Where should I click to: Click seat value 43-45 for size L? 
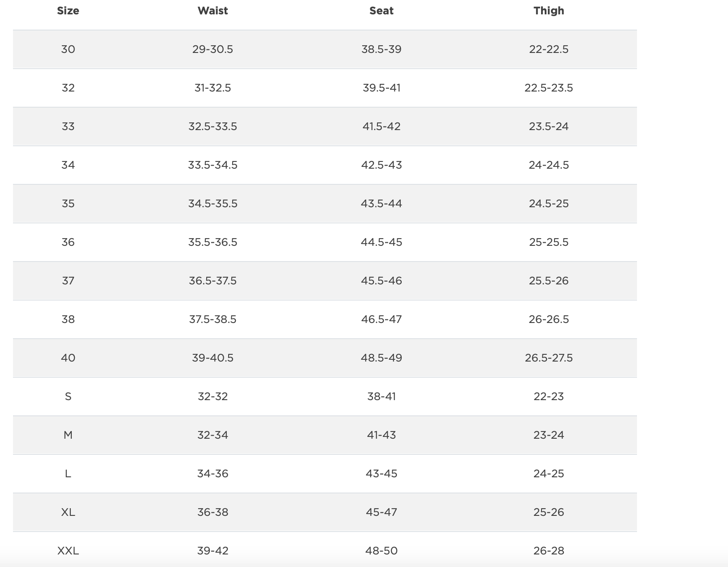pos(381,474)
